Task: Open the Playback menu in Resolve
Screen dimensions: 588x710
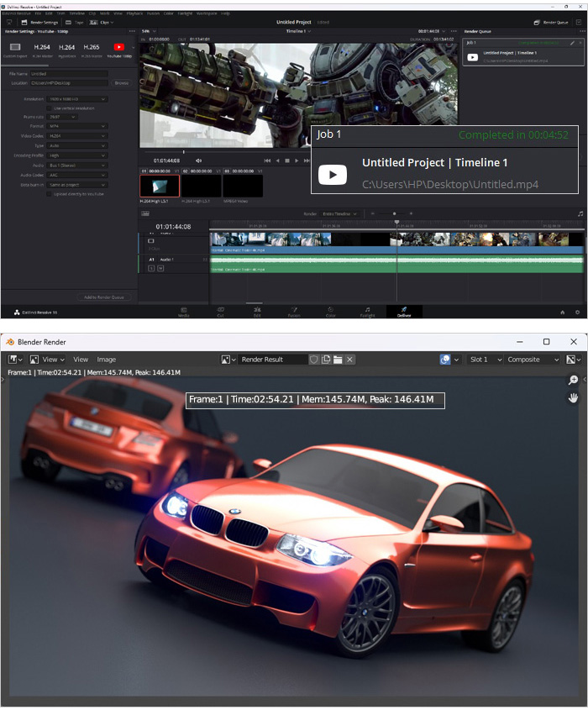Action: [134, 13]
